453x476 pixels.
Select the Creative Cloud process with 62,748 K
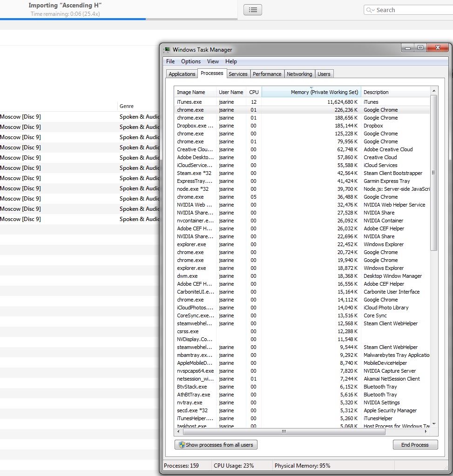(302, 149)
